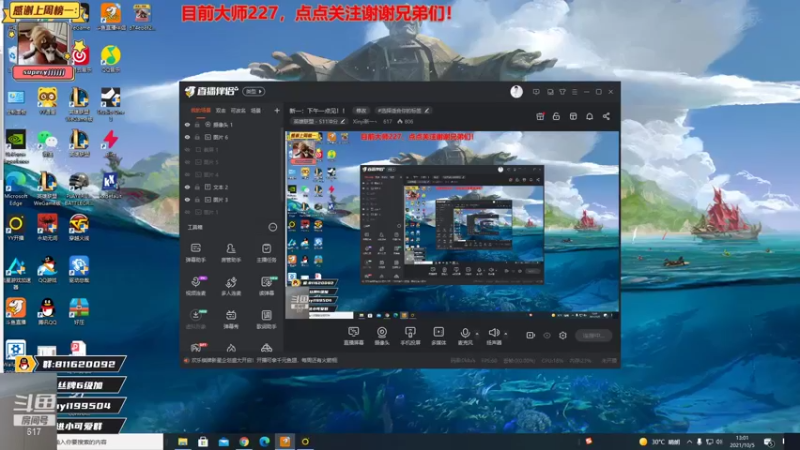Open the share icon in companion header
Image resolution: width=800 pixels, height=450 pixels.
[x=606, y=116]
